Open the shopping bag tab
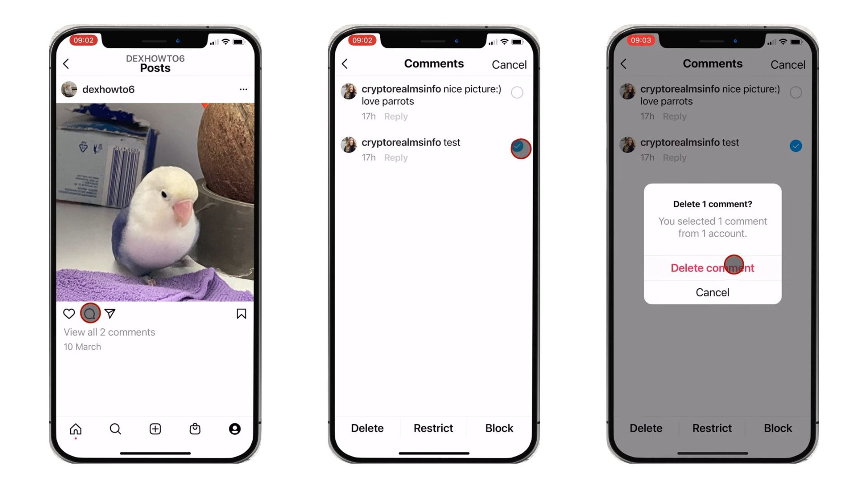The image size is (868, 488). (195, 428)
